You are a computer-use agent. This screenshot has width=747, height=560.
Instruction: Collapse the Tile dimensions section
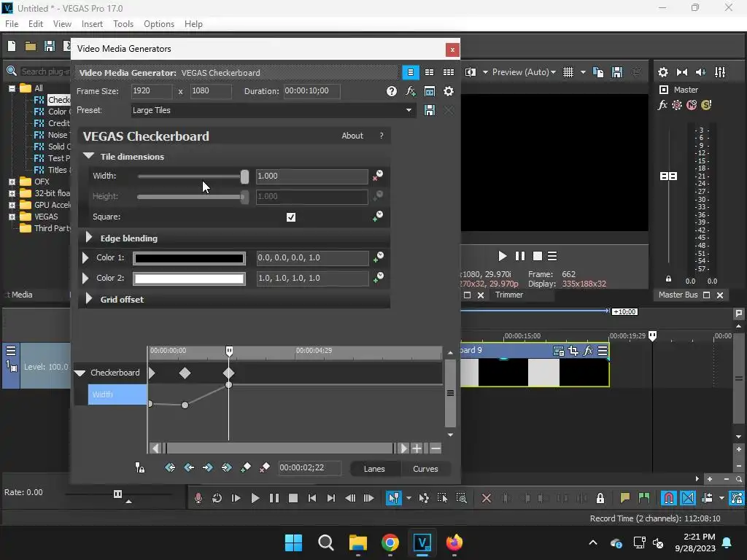click(88, 156)
